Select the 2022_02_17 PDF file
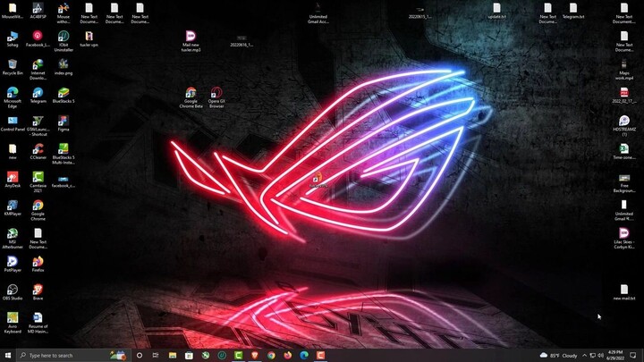 (624, 96)
